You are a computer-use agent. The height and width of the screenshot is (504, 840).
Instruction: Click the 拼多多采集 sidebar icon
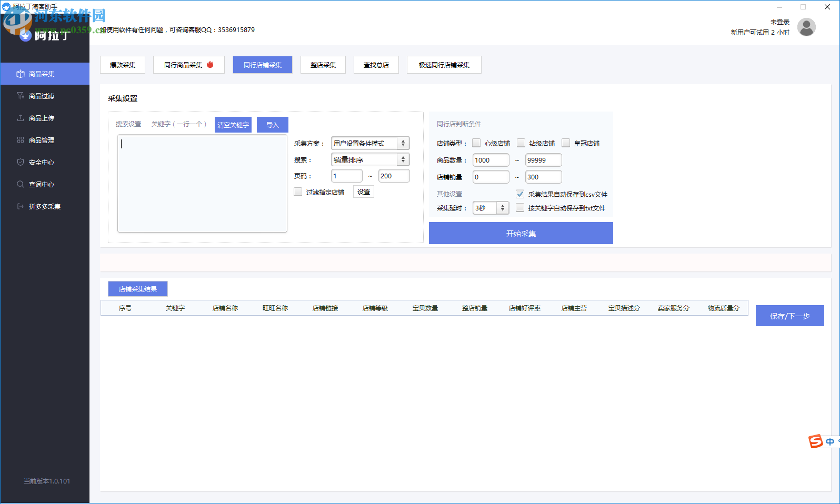pyautogui.click(x=21, y=206)
